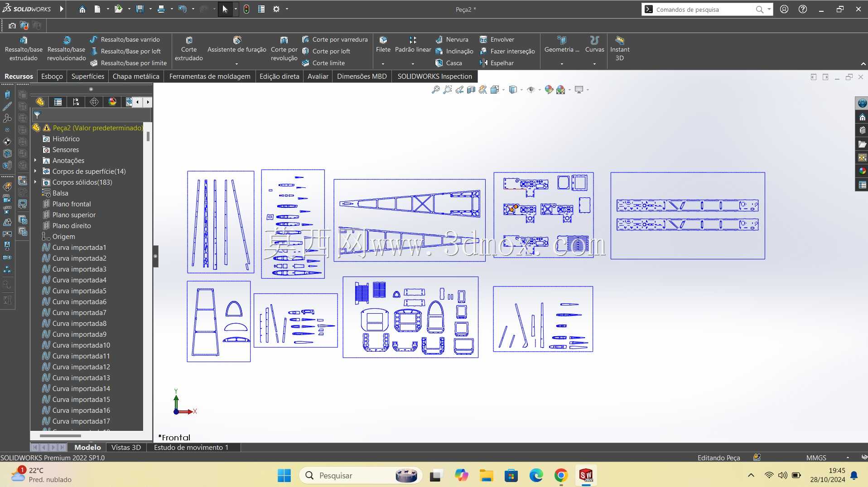This screenshot has height=487, width=868.
Task: Select Padrão linear tool
Action: coord(413,44)
